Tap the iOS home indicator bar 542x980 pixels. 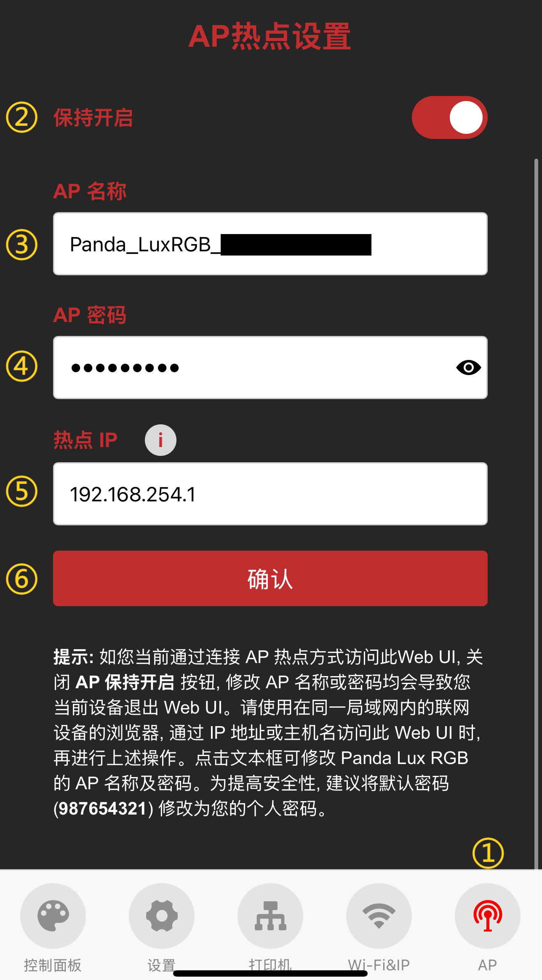click(270, 973)
